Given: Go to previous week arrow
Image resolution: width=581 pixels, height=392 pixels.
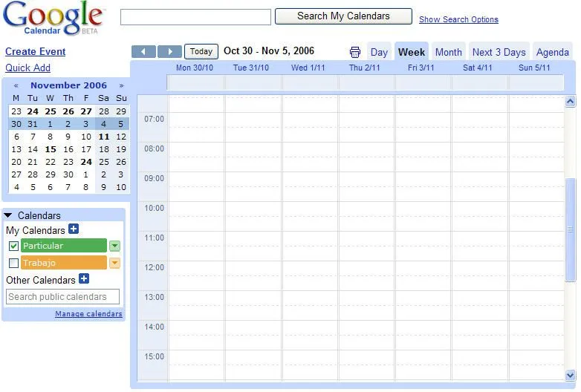Looking at the screenshot, I should (x=143, y=51).
